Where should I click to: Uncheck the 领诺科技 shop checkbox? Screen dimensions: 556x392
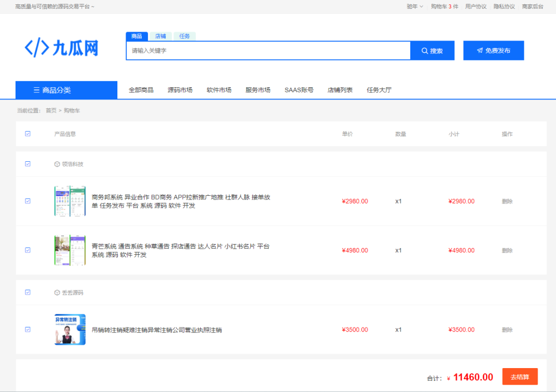28,164
